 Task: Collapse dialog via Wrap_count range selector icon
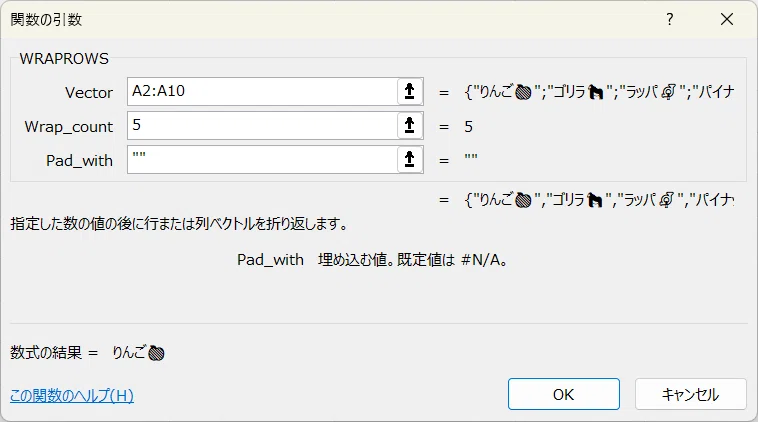pos(409,126)
